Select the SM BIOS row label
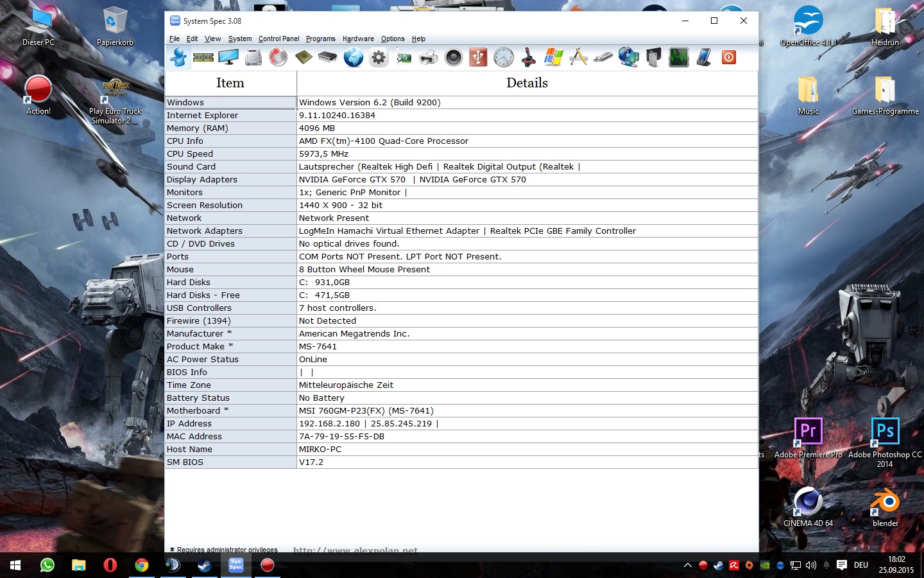924x578 pixels. tap(230, 462)
